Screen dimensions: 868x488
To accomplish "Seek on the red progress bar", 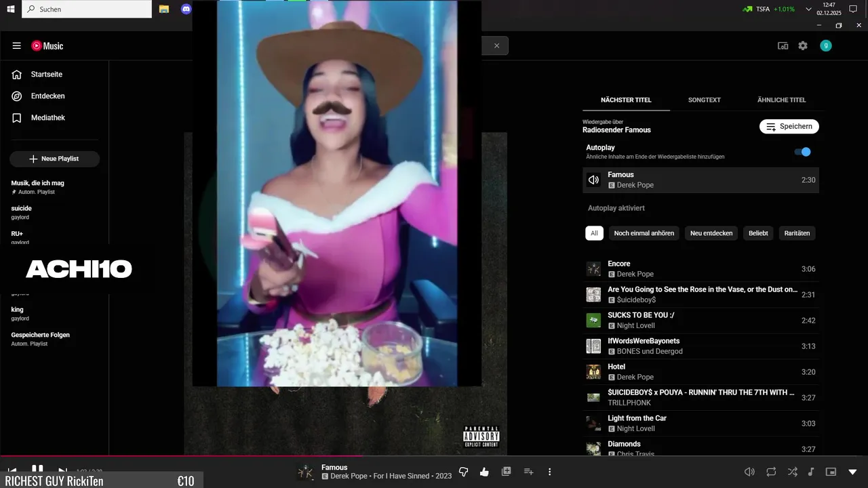I will point(434,456).
